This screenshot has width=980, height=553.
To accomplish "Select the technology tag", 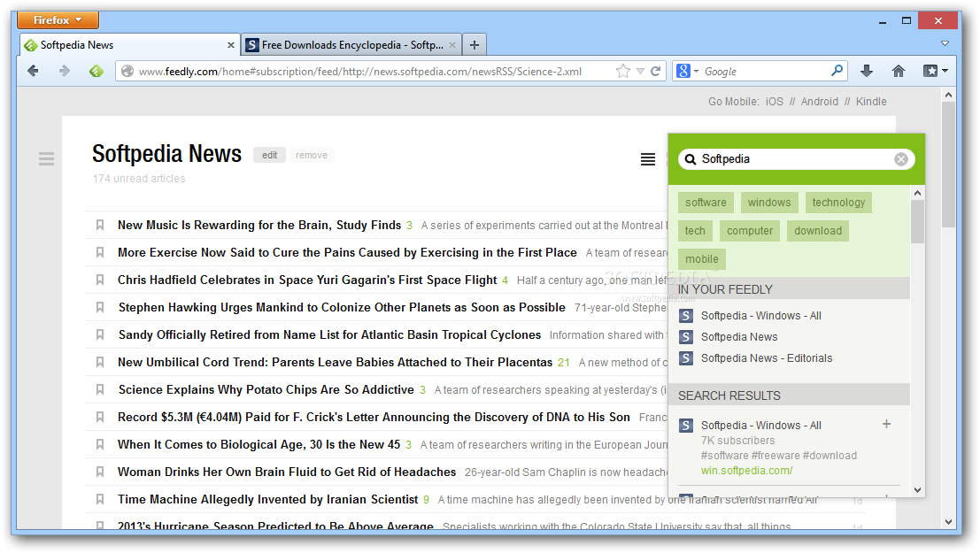I will coord(838,203).
